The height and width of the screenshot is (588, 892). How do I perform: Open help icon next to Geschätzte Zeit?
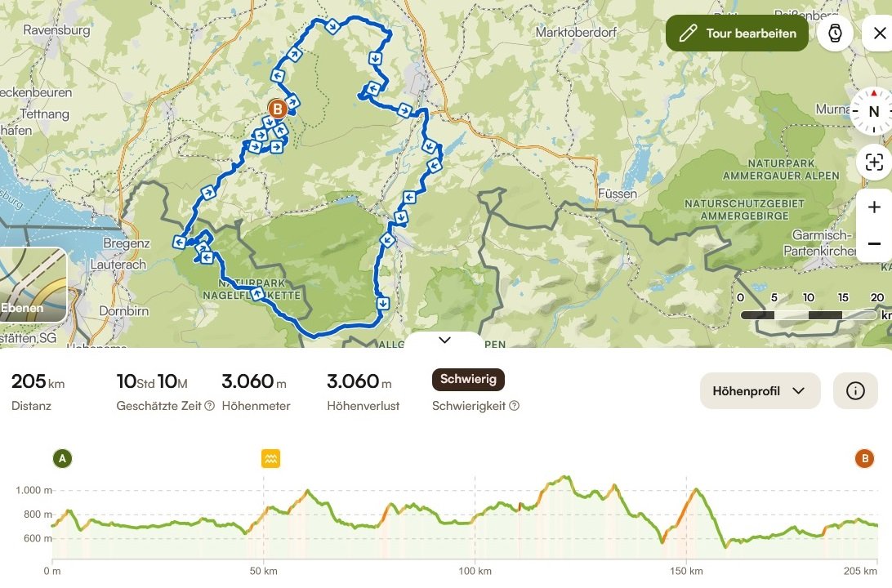[x=209, y=406]
